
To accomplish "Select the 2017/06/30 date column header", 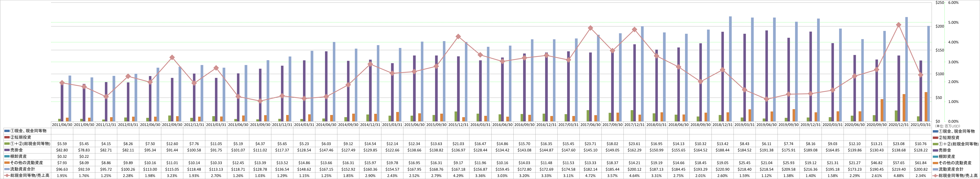I will coord(591,125).
